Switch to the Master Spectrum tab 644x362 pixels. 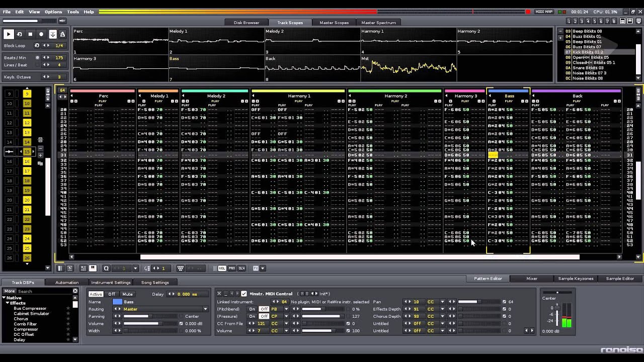pyautogui.click(x=378, y=23)
